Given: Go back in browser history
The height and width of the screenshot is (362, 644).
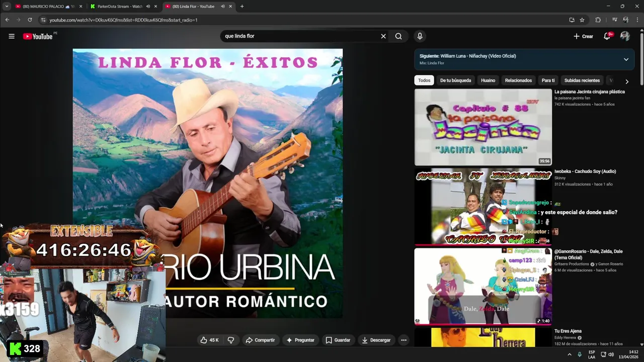Looking at the screenshot, I should (7, 20).
